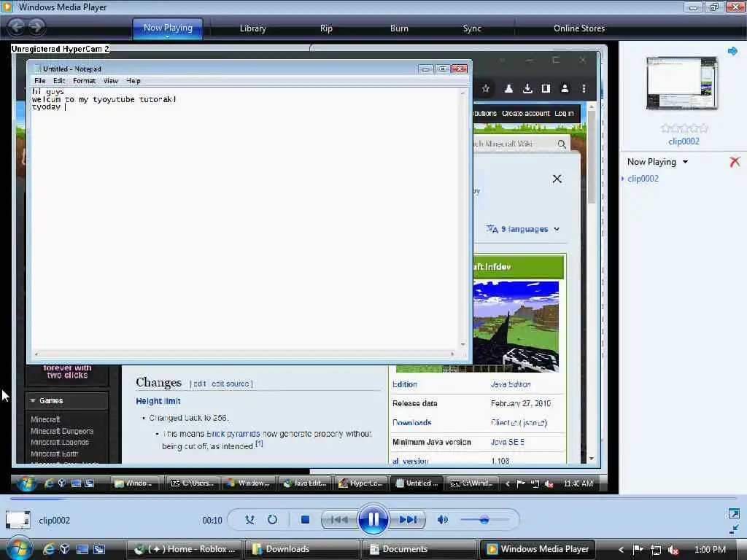Expand hidden system tray icons
Screen dimensions: 747x560
(621, 550)
